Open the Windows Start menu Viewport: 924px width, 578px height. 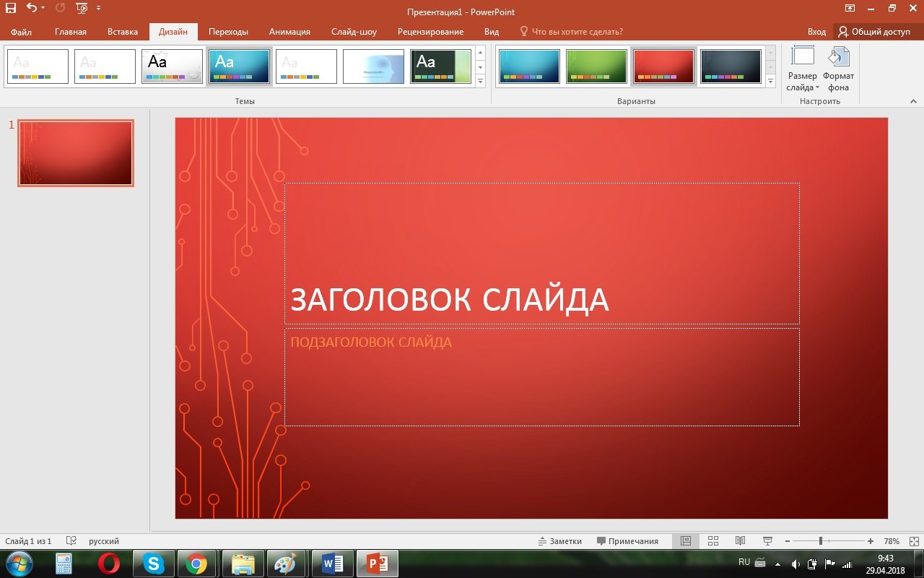tap(18, 564)
